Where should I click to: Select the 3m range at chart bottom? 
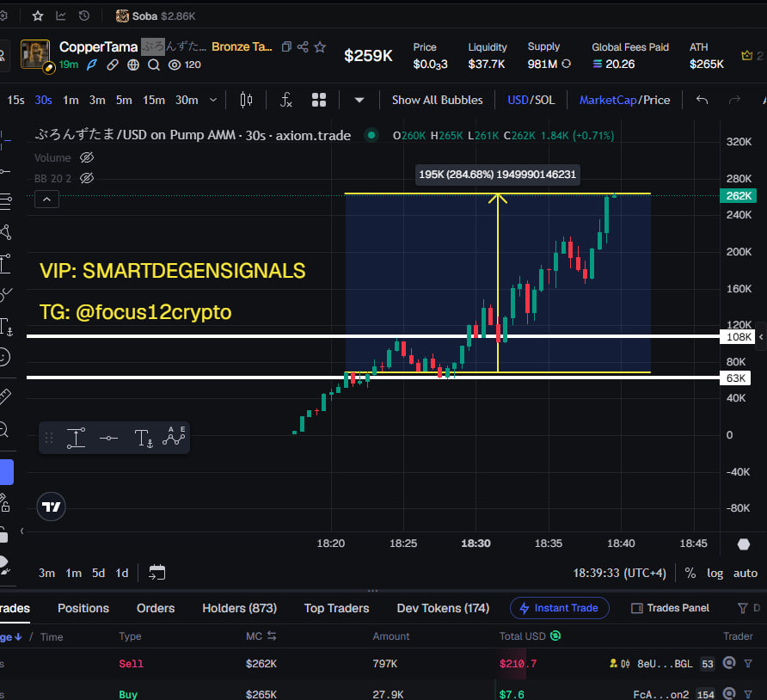[x=46, y=574]
